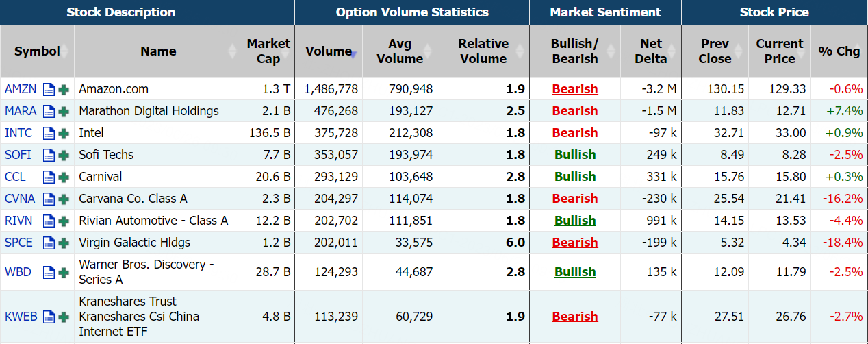Sort by Bullish/Bearish column header
This screenshot has height=344, width=868.
point(575,51)
